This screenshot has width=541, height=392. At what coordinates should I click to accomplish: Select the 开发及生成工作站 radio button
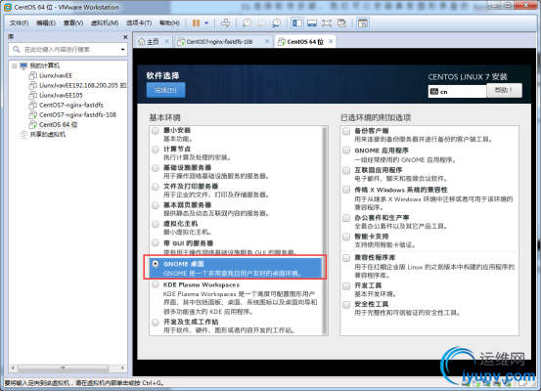156,322
